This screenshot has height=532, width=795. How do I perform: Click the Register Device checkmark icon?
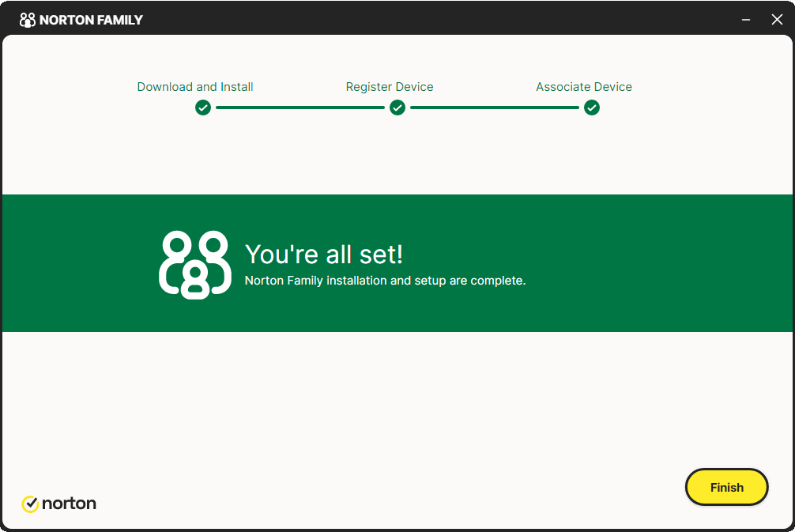(x=397, y=108)
